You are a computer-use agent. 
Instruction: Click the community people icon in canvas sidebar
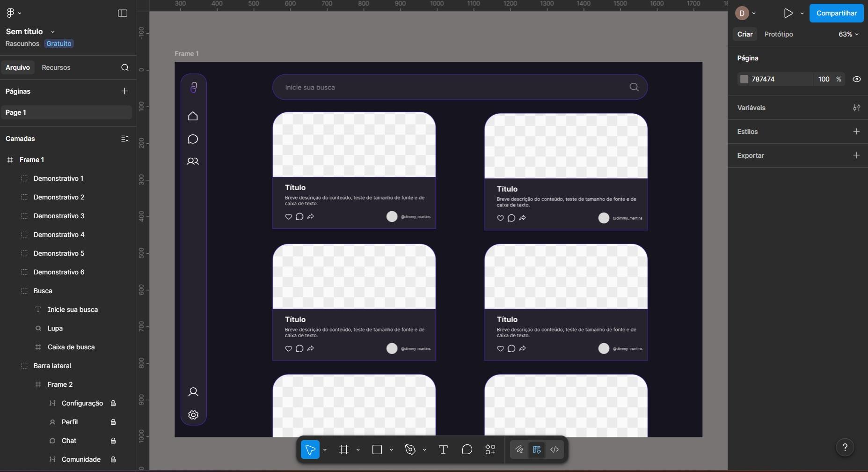[x=193, y=162]
